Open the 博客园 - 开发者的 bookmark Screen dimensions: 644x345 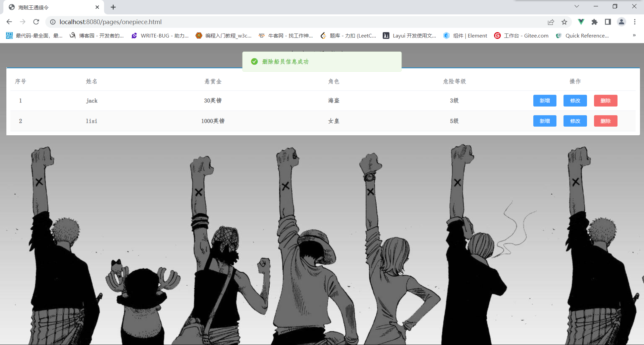tap(97, 36)
